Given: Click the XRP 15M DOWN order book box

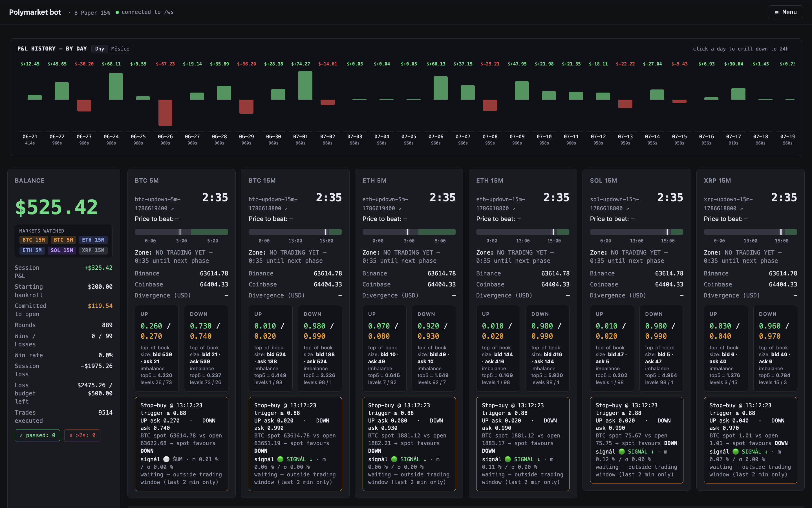Looking at the screenshot, I should pos(775,348).
